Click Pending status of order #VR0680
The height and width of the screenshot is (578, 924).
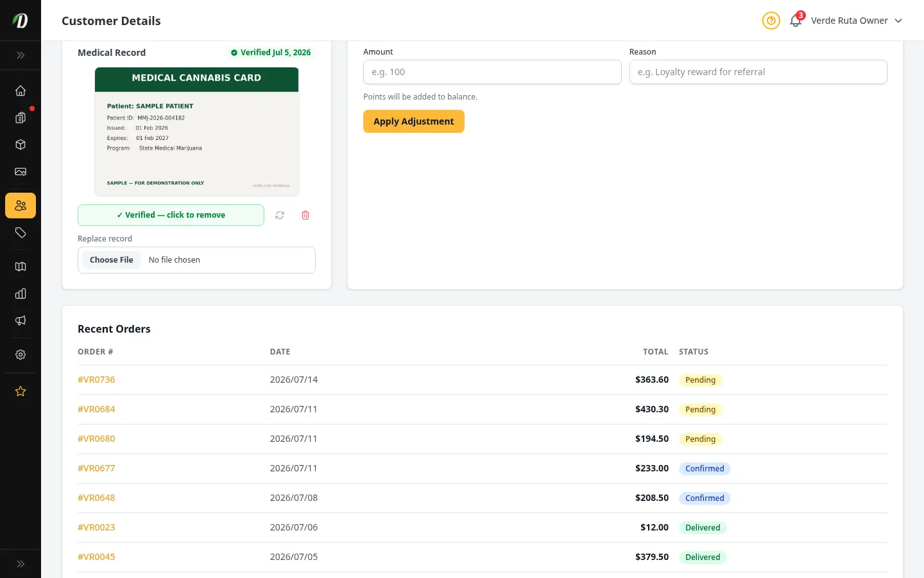tap(700, 439)
